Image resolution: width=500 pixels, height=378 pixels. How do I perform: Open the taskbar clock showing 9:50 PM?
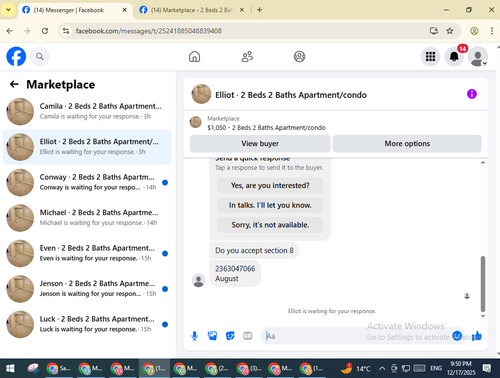pos(461,368)
